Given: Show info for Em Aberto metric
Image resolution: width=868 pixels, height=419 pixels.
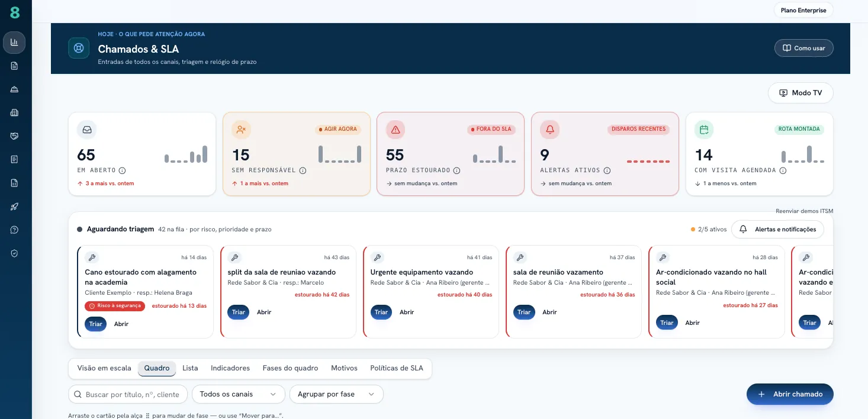Looking at the screenshot, I should point(123,170).
